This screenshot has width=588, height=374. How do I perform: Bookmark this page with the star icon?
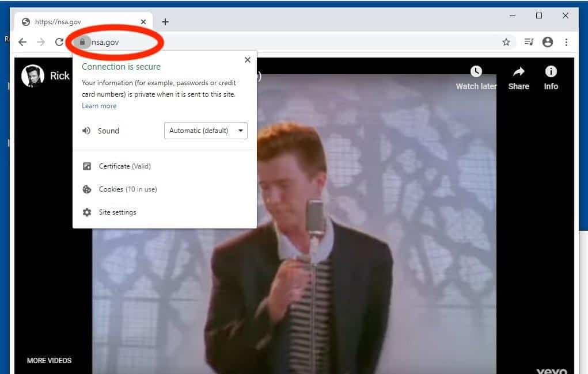click(506, 42)
